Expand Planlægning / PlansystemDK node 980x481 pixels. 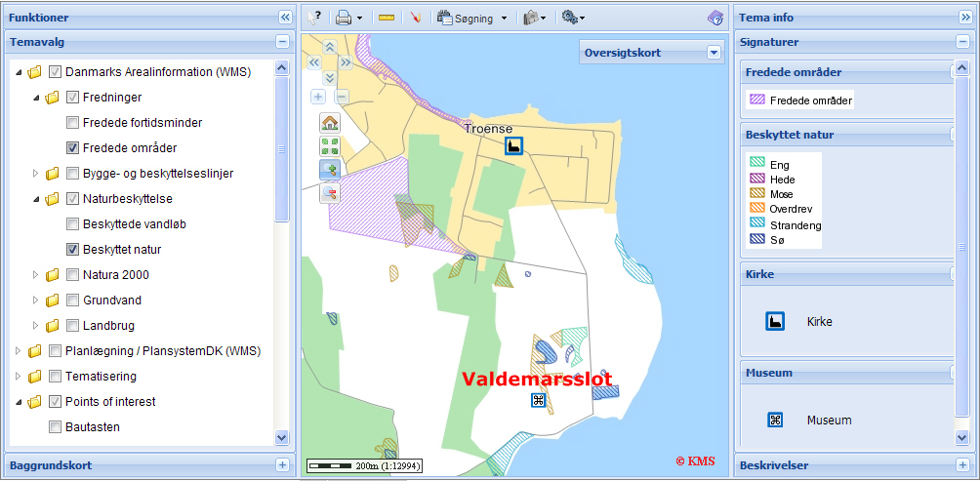pyautogui.click(x=19, y=351)
